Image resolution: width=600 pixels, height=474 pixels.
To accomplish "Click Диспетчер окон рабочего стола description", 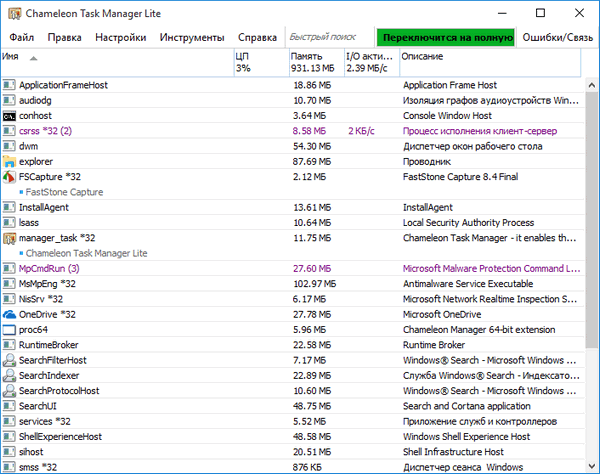I will coord(473,146).
